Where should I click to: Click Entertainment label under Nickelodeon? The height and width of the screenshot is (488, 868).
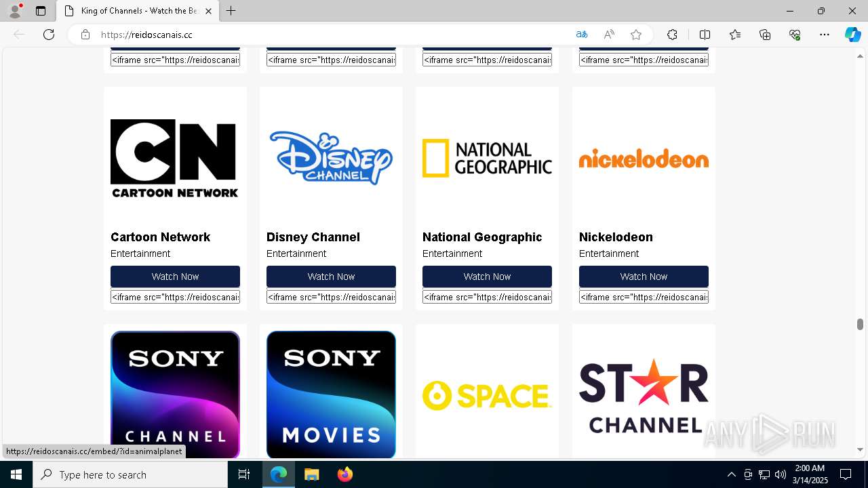609,253
